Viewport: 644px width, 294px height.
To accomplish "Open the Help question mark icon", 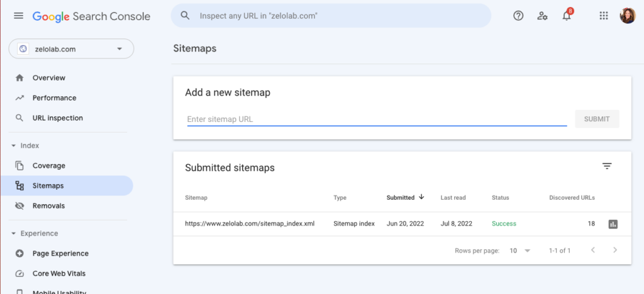I will point(518,16).
